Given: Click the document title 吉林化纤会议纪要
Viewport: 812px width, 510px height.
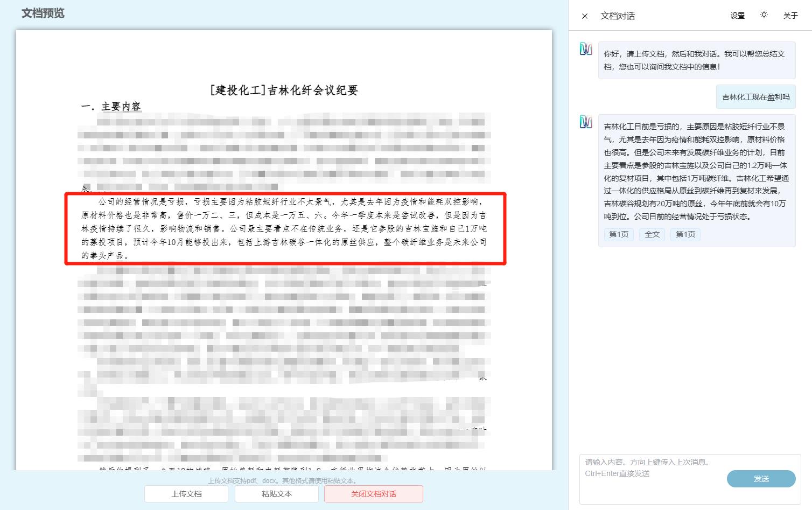Looking at the screenshot, I should click(284, 90).
